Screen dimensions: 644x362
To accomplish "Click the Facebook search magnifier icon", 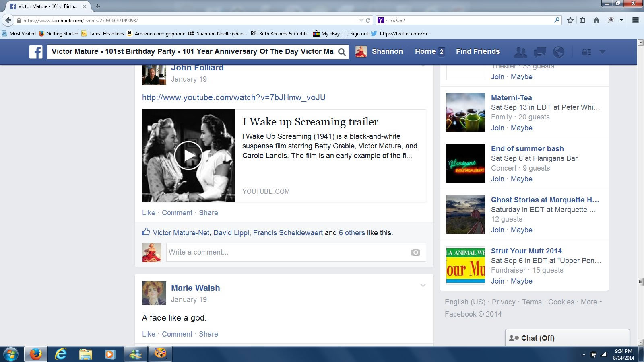I will pyautogui.click(x=342, y=52).
